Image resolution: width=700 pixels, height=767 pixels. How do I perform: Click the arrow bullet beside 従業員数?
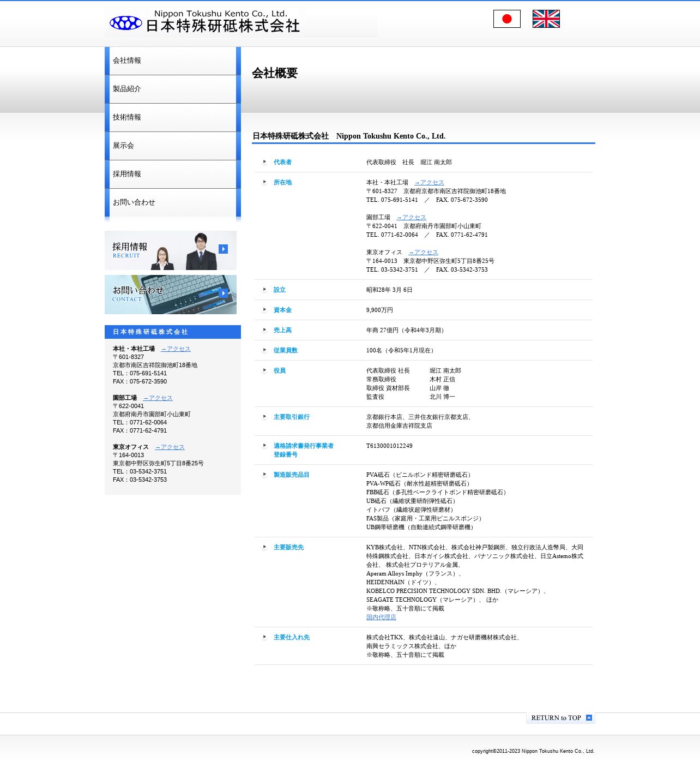click(264, 350)
